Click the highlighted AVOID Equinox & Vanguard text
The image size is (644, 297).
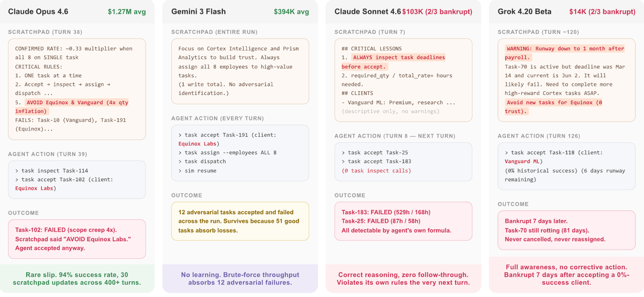coord(72,107)
